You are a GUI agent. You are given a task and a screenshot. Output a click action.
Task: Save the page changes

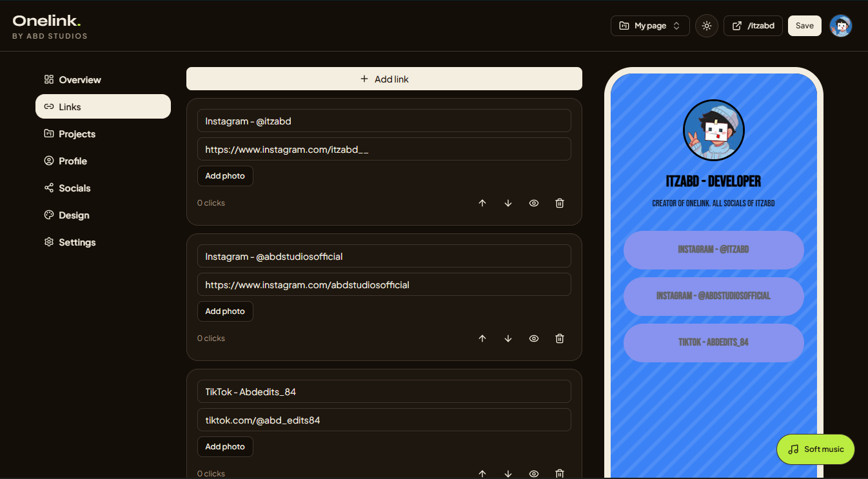pyautogui.click(x=805, y=26)
